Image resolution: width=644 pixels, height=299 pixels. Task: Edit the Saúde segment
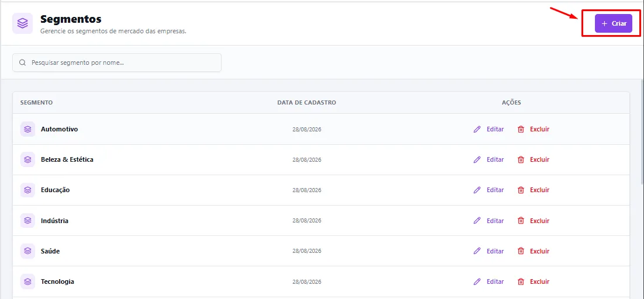(489, 251)
